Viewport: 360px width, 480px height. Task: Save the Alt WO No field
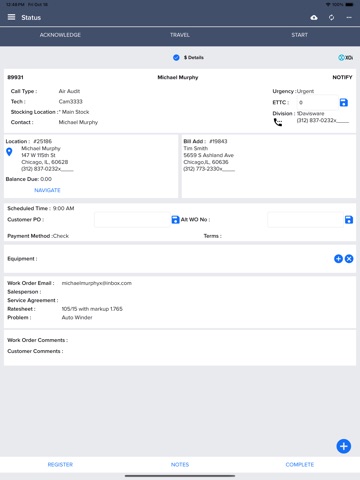[349, 220]
